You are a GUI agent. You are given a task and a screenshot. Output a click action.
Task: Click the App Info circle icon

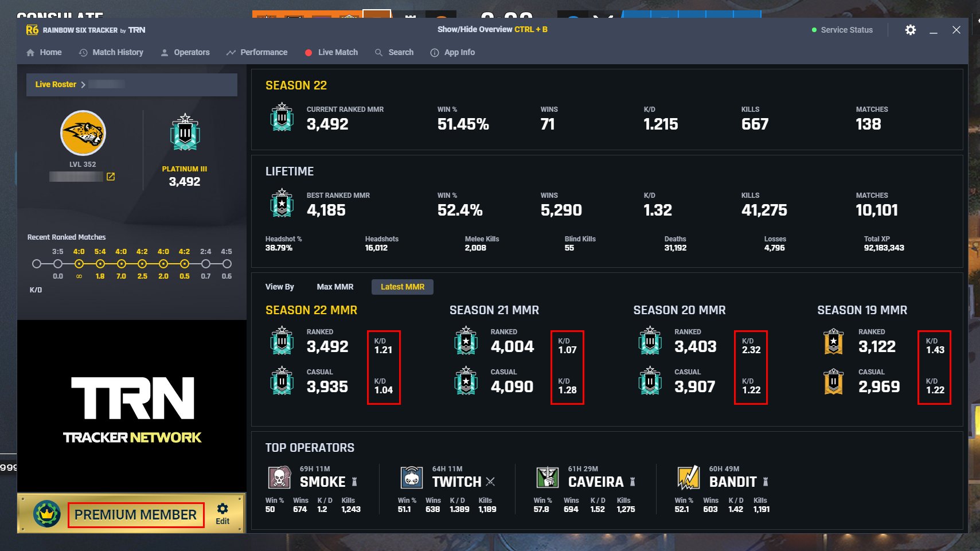(435, 52)
